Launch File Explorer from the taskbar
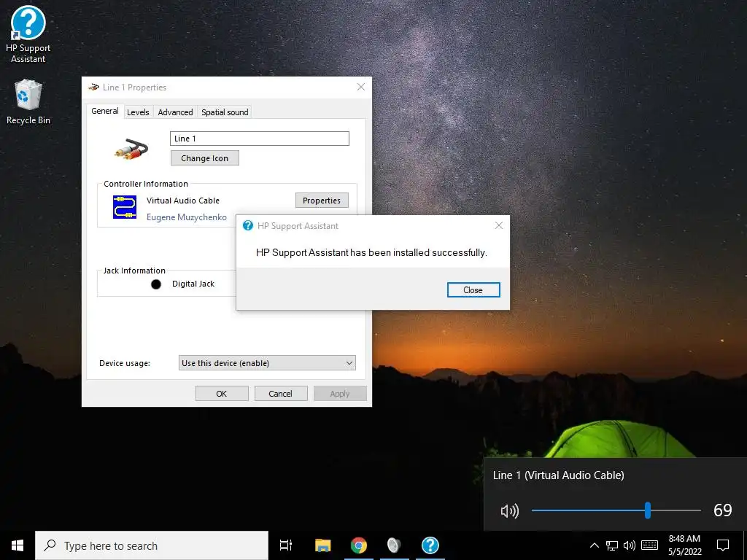This screenshot has height=560, width=747. (x=323, y=545)
